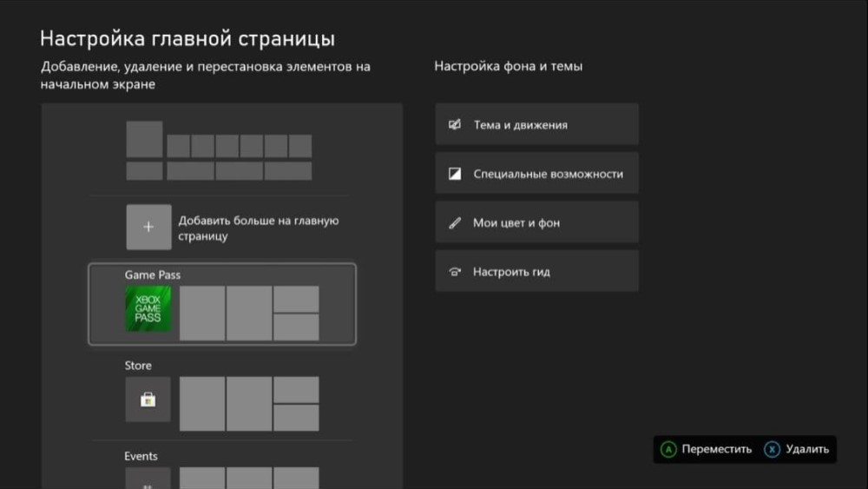Click the top home layout preview thumbnail
The width and height of the screenshot is (868, 489).
coord(219,150)
